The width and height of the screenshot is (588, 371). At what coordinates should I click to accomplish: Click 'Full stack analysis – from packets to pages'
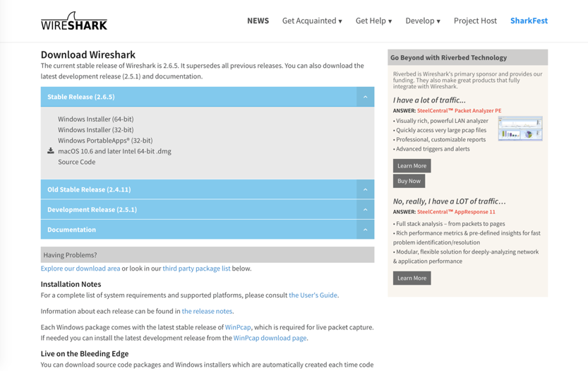point(449,224)
